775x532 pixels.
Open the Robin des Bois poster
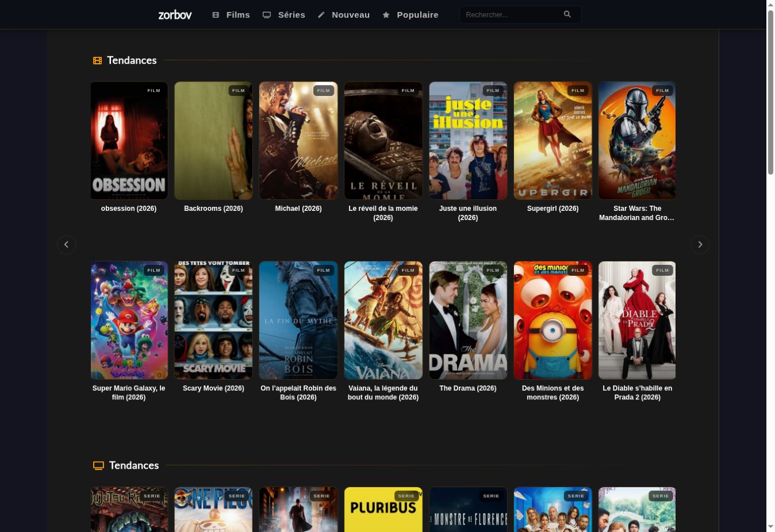click(298, 321)
